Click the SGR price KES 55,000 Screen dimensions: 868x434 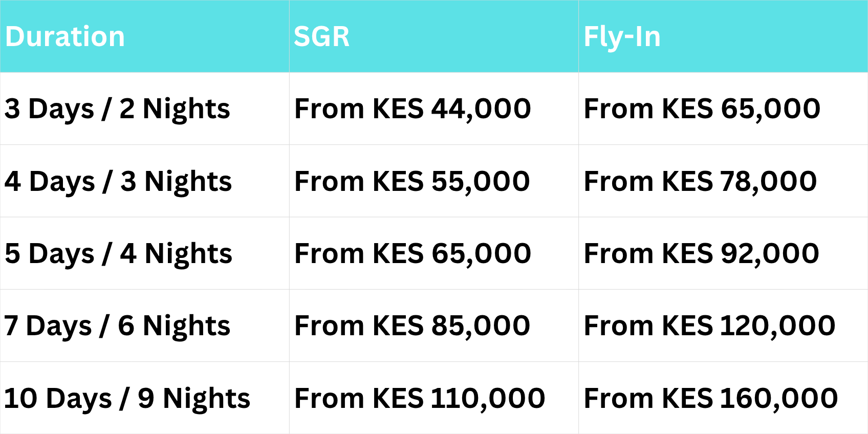click(412, 182)
